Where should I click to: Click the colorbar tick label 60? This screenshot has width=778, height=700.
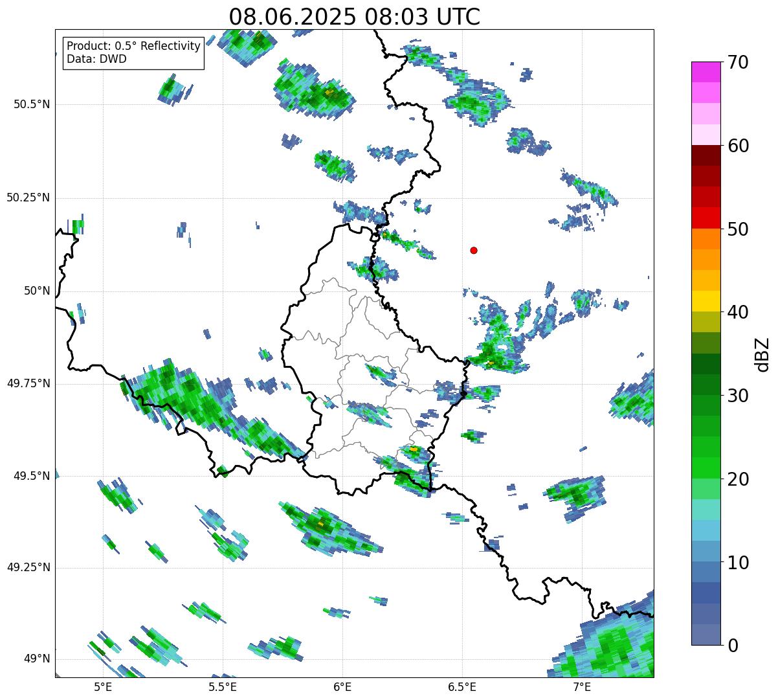(738, 146)
